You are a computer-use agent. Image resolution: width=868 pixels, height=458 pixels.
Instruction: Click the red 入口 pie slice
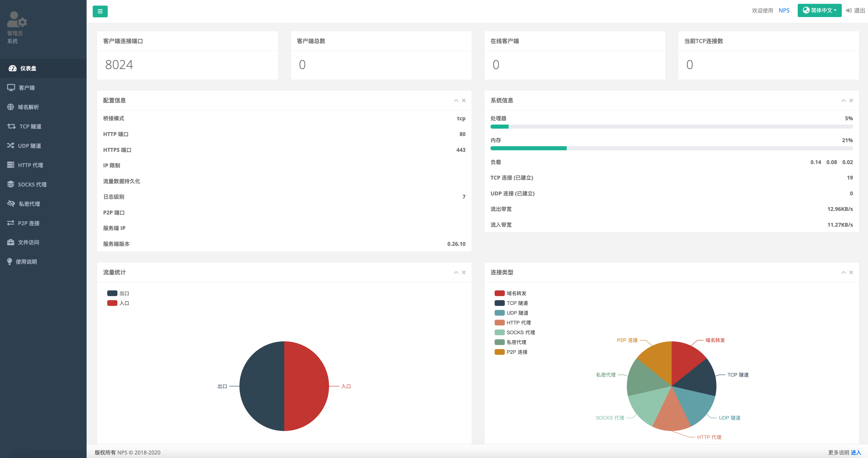[x=307, y=386]
